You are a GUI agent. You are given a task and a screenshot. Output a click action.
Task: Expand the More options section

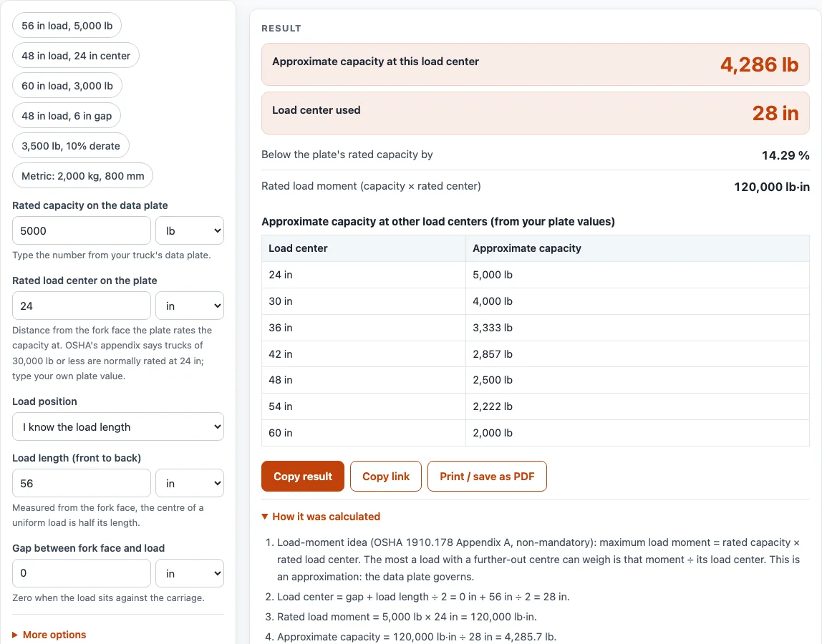[49, 635]
